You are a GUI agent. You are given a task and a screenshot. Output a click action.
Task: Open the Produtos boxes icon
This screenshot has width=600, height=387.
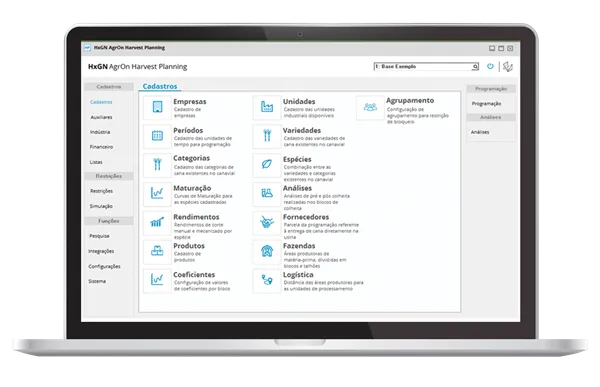157,251
